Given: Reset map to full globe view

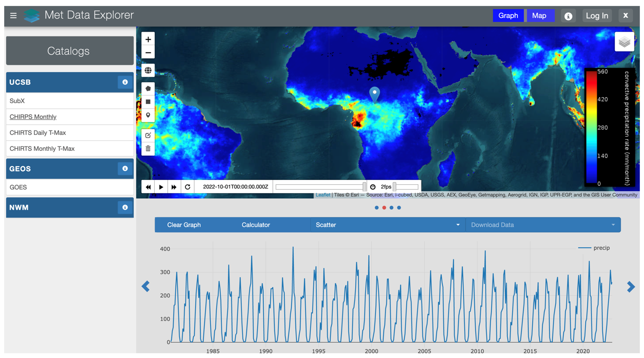Looking at the screenshot, I should [x=148, y=70].
